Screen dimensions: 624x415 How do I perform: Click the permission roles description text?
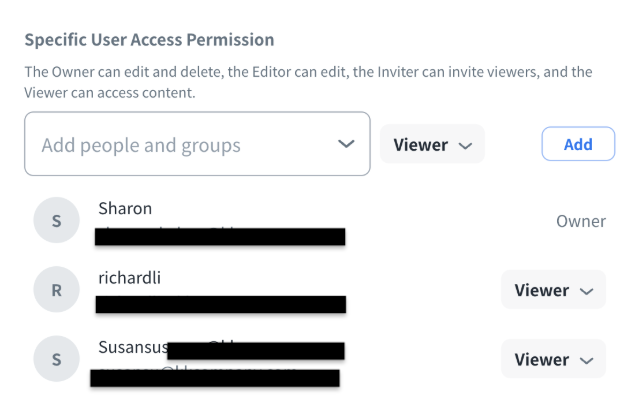pyautogui.click(x=308, y=82)
